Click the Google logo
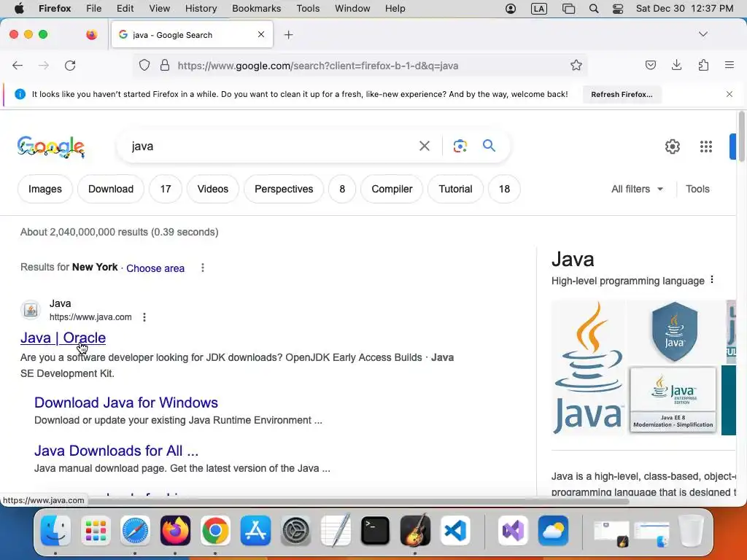Image resolution: width=747 pixels, height=560 pixels. click(x=51, y=147)
